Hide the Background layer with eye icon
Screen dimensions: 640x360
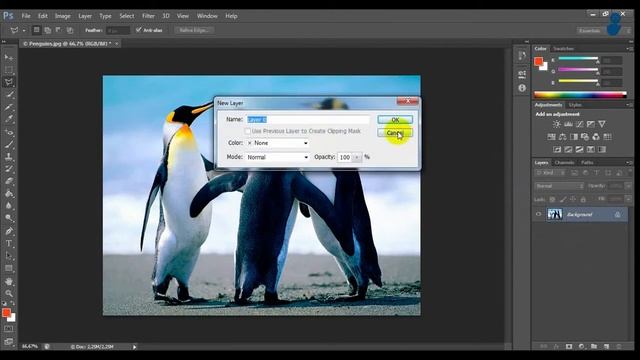538,214
